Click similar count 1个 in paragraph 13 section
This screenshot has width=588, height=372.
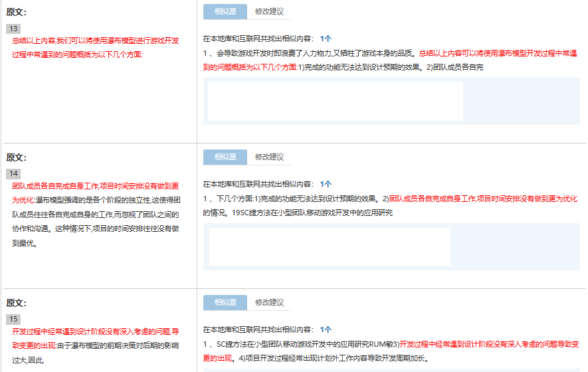pyautogui.click(x=325, y=39)
